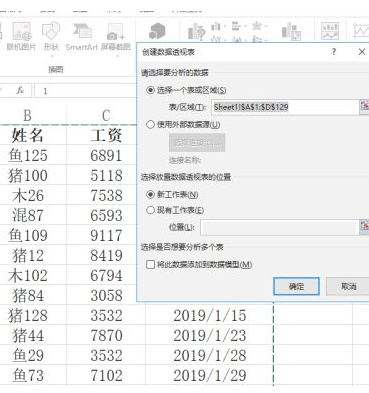Select date cell 2019/1/29
The height and width of the screenshot is (393, 369).
[x=209, y=375]
